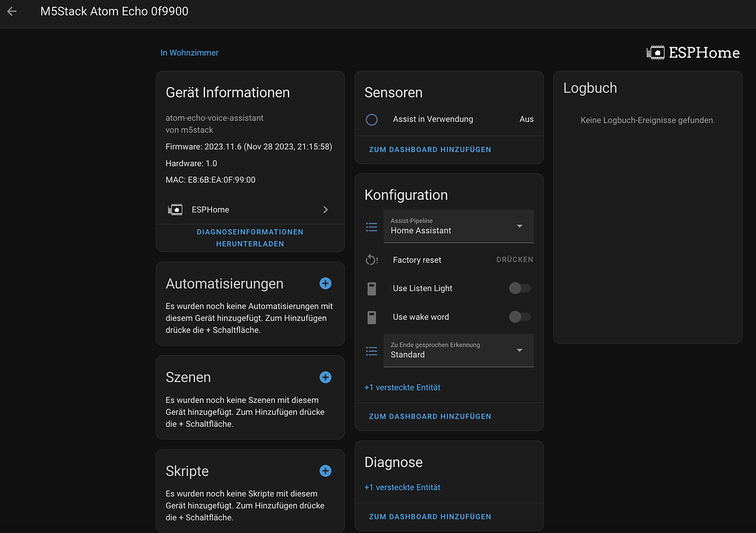Viewport: 756px width, 533px height.
Task: Show hidden entity in Diagnose card
Action: tap(402, 487)
